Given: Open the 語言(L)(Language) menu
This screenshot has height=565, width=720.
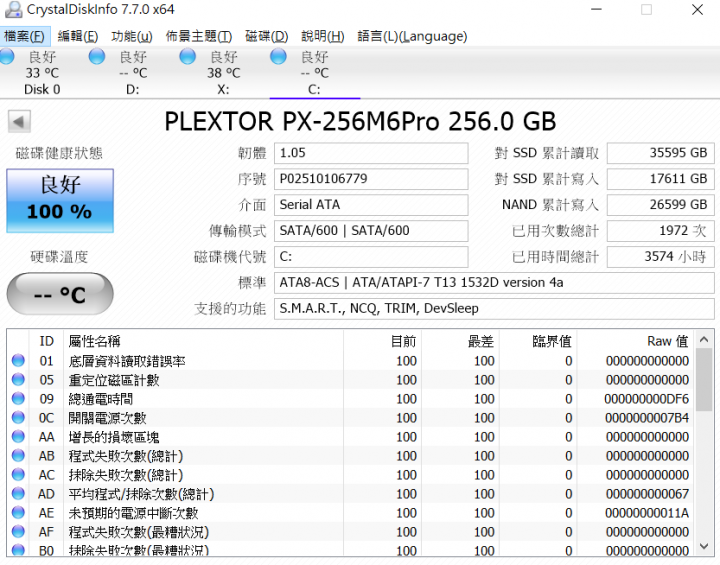Looking at the screenshot, I should tap(412, 36).
